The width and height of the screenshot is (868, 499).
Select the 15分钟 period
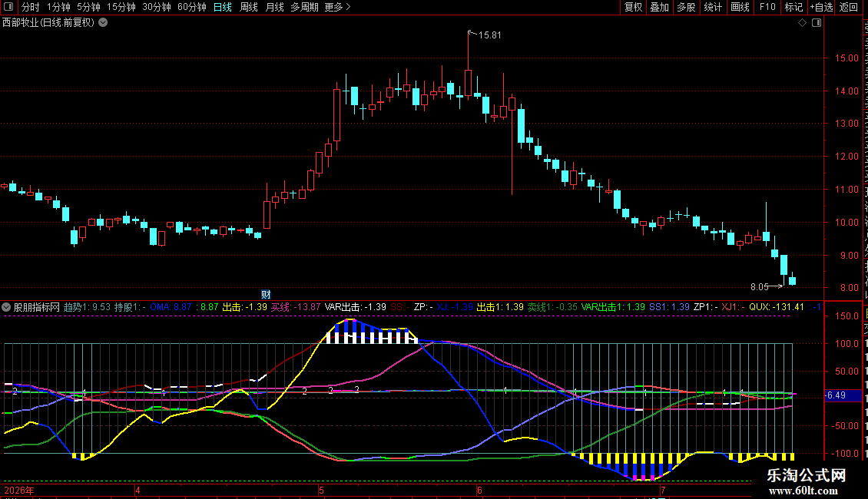pos(121,7)
